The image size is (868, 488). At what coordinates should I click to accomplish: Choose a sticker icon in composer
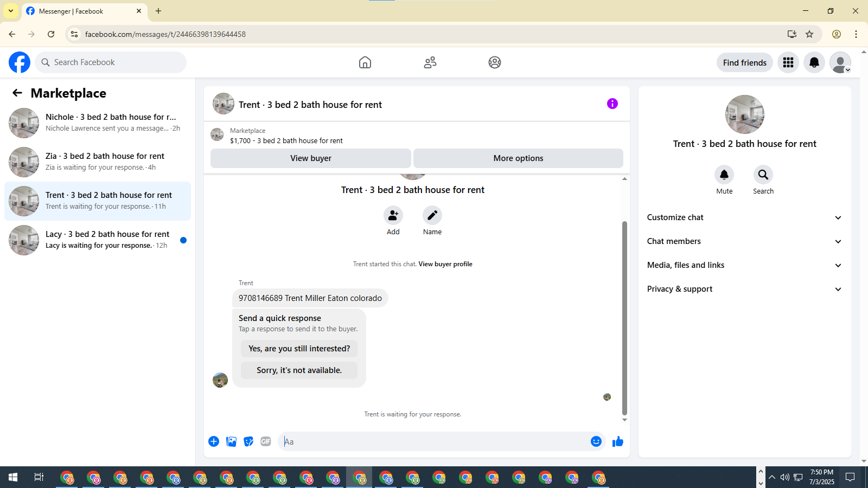(248, 441)
